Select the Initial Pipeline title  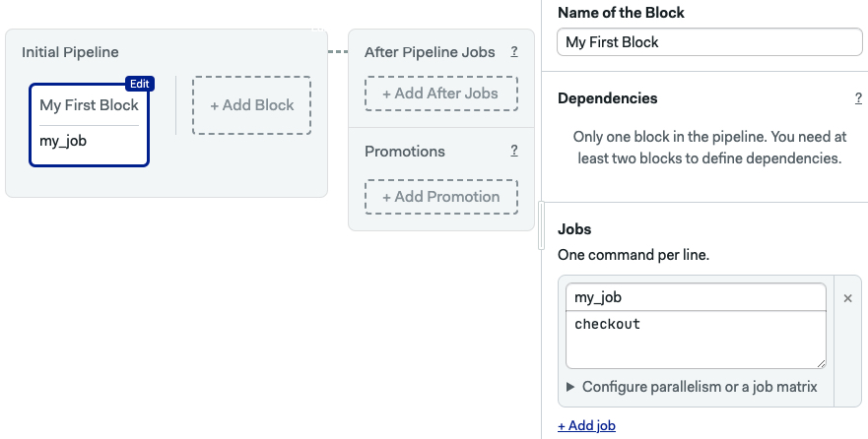70,52
